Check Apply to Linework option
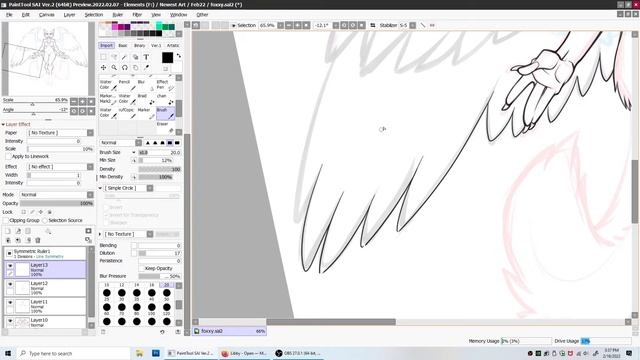Viewport: 640px width, 360px height. click(x=8, y=156)
